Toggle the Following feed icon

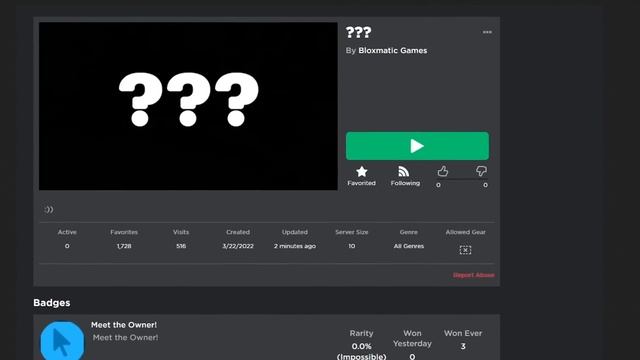click(404, 171)
